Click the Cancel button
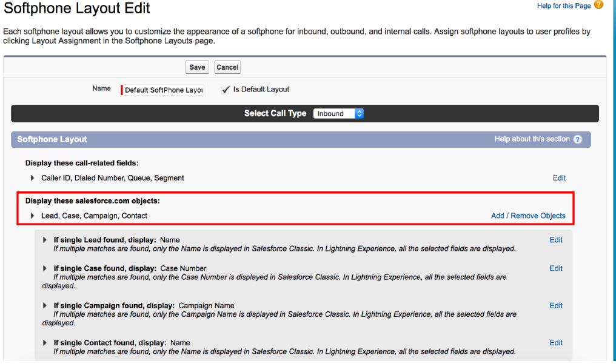This screenshot has width=616, height=364. pos(227,67)
